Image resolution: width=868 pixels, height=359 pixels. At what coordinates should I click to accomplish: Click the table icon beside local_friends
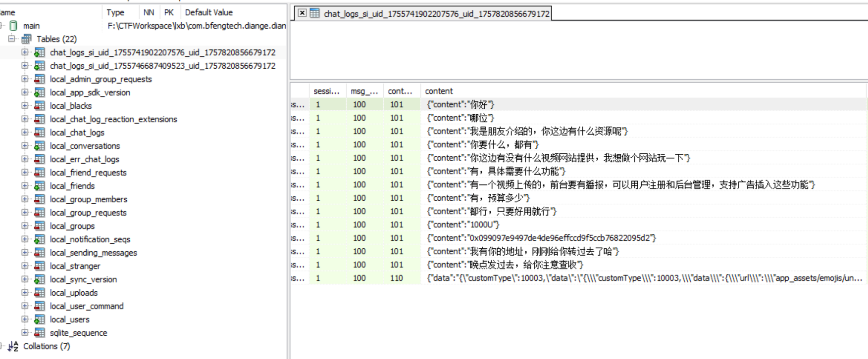coord(40,186)
